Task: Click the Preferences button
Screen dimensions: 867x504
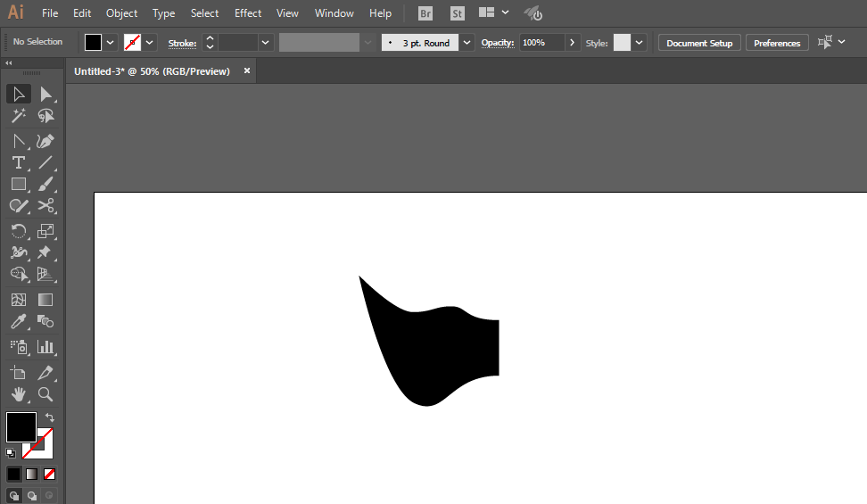Action: pyautogui.click(x=777, y=43)
